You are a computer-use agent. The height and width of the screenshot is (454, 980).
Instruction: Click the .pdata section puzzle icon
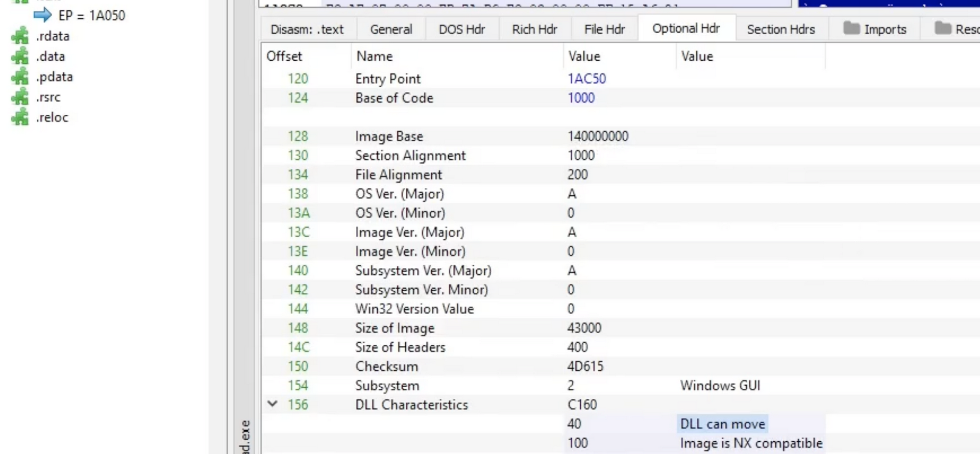[x=20, y=77]
